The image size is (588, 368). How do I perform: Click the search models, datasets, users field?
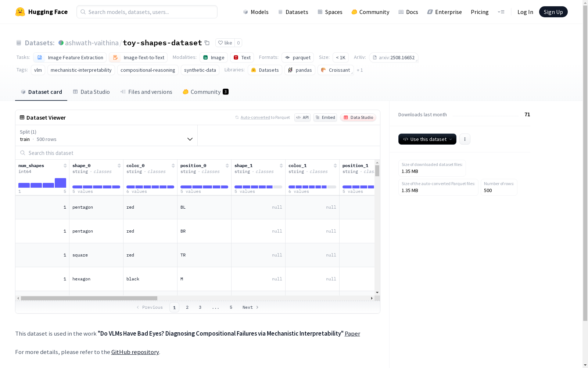[147, 12]
